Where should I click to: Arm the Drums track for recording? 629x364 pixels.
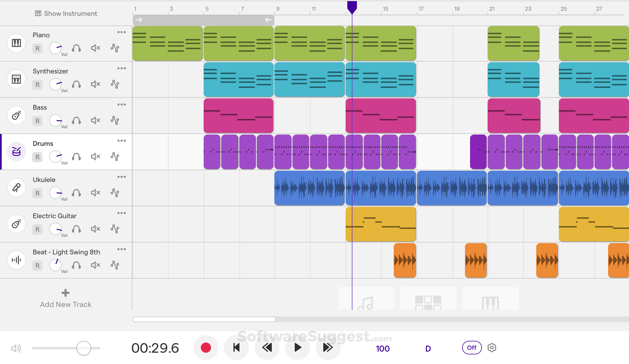tap(37, 157)
